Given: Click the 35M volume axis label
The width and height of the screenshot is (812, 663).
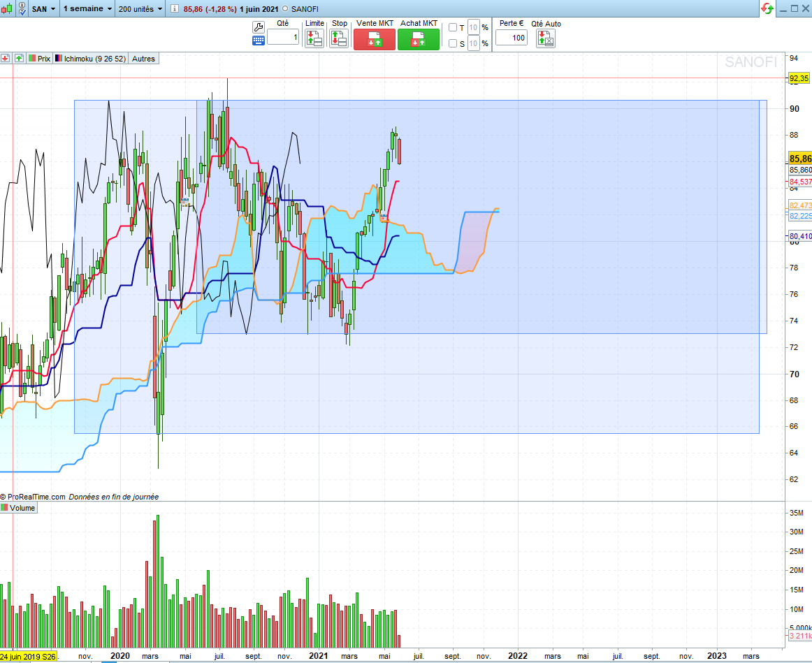Looking at the screenshot, I should pos(797,513).
